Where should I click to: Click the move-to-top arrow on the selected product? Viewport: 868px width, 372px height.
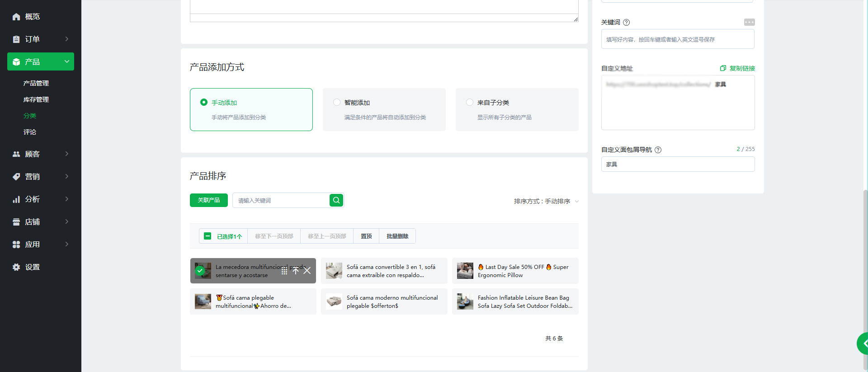pyautogui.click(x=296, y=271)
